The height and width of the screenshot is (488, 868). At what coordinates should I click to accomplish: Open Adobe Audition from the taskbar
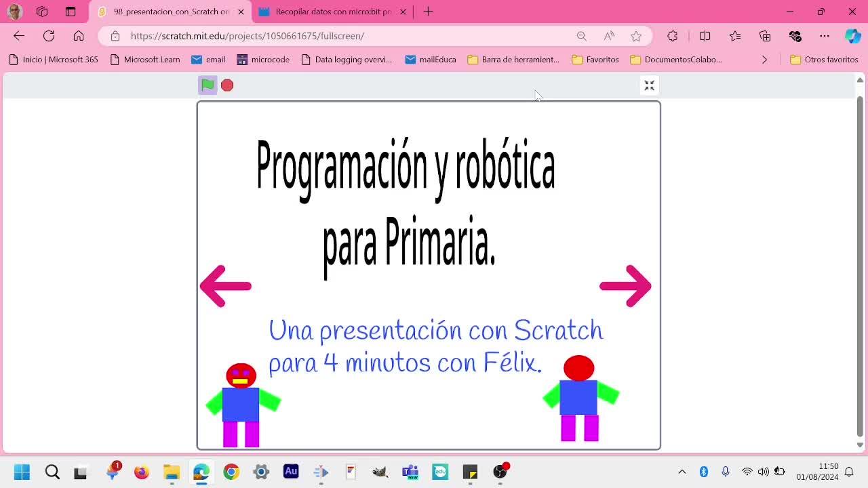(291, 472)
